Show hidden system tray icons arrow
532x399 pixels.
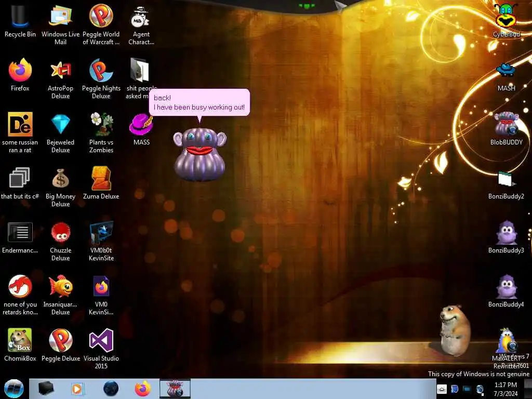coord(442,389)
